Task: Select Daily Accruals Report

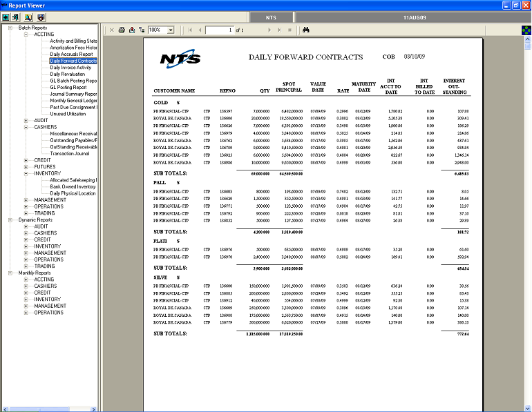Action: [71, 55]
